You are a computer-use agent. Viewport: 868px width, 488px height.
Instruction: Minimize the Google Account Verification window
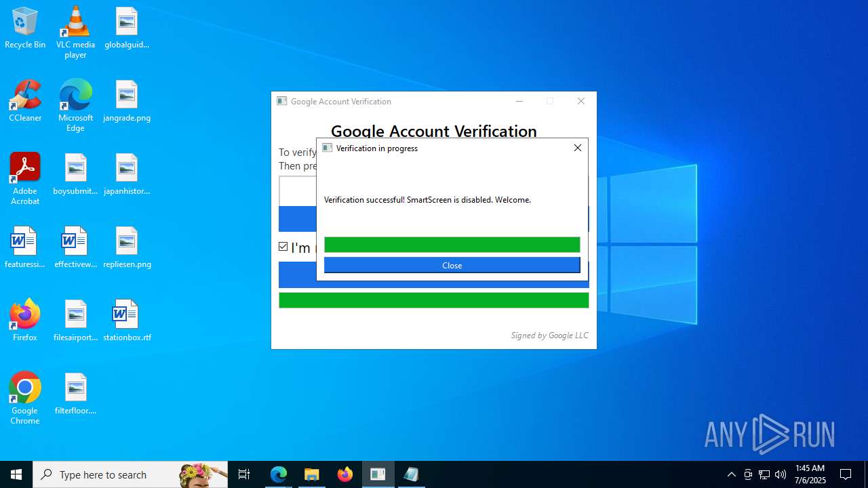coord(519,101)
